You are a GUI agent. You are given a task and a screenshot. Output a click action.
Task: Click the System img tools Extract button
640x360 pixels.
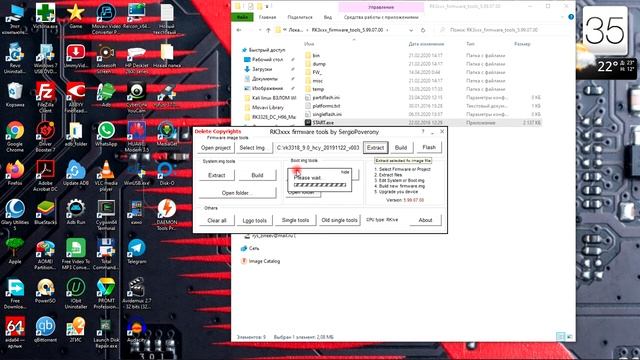[217, 176]
